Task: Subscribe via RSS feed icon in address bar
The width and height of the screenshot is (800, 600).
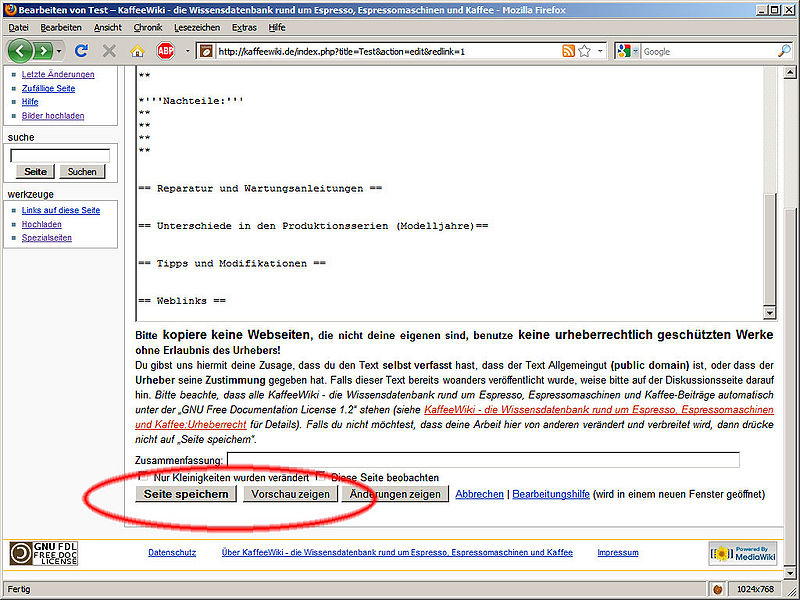Action: (x=568, y=51)
